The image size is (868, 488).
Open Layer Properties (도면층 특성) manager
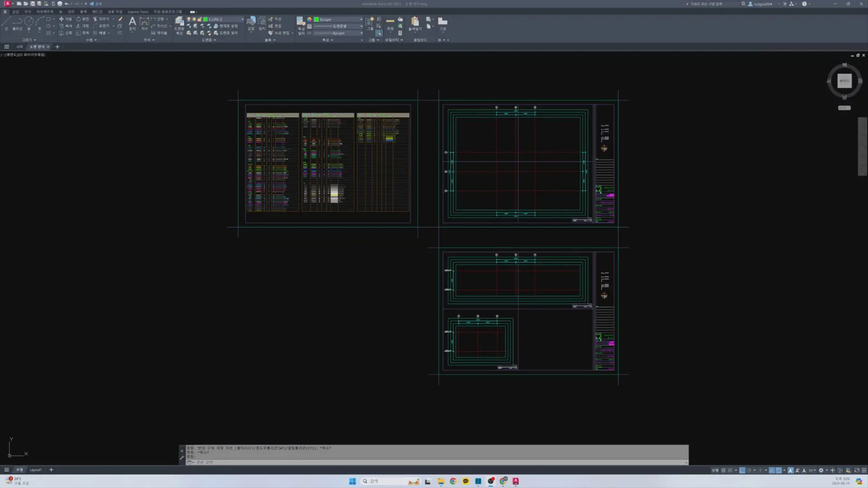pos(179,23)
